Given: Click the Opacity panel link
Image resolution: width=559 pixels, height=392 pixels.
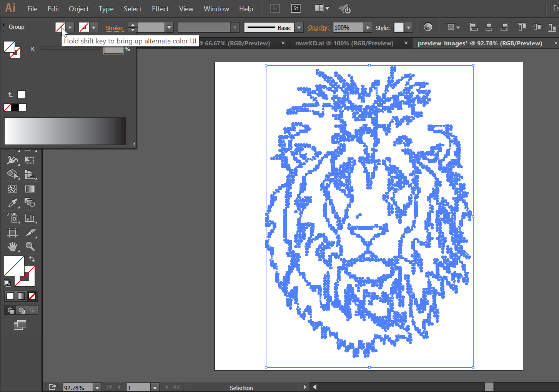Looking at the screenshot, I should (x=319, y=28).
